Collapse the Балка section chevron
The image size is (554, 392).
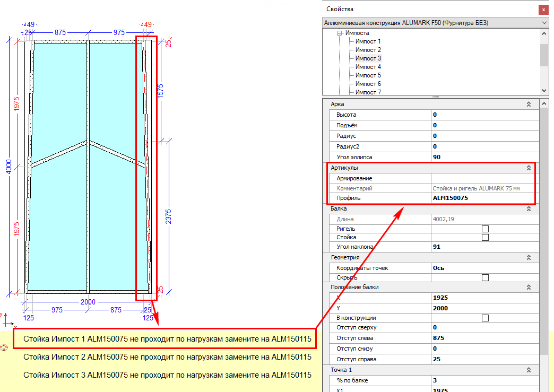click(529, 209)
